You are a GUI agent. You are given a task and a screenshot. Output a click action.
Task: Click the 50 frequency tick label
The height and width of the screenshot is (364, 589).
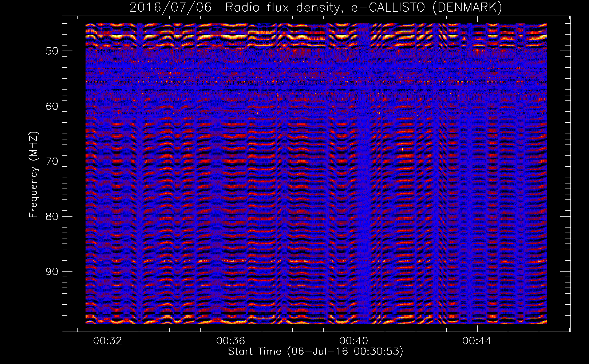click(52, 51)
